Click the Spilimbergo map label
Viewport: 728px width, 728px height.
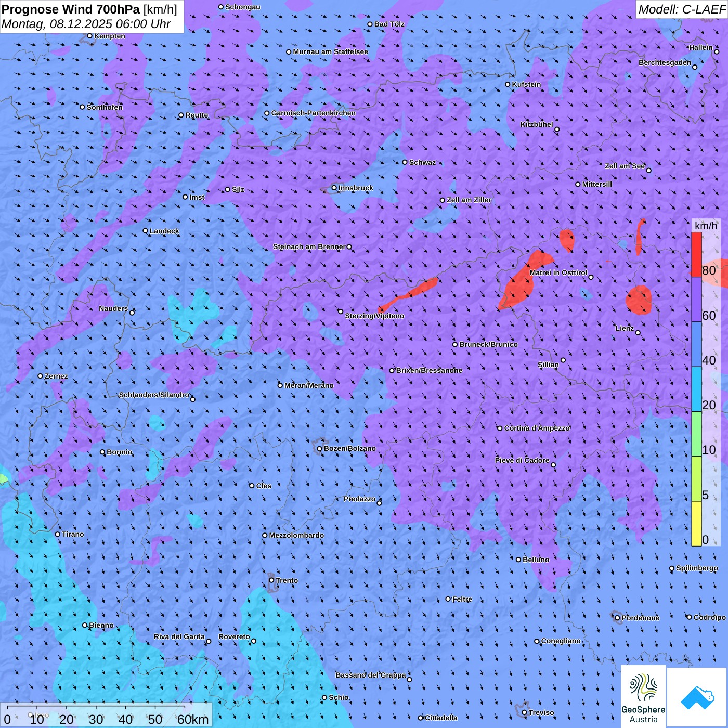click(x=697, y=568)
